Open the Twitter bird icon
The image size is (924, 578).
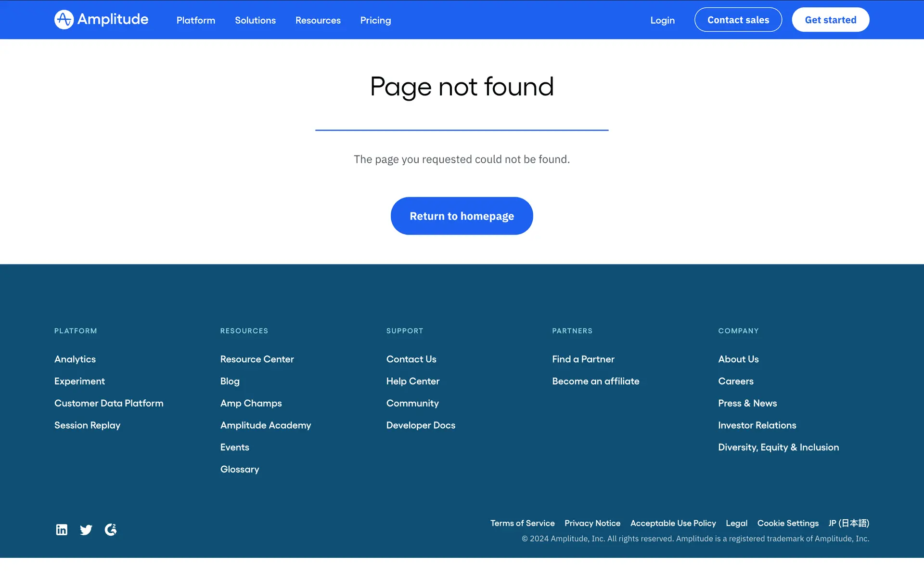(86, 530)
